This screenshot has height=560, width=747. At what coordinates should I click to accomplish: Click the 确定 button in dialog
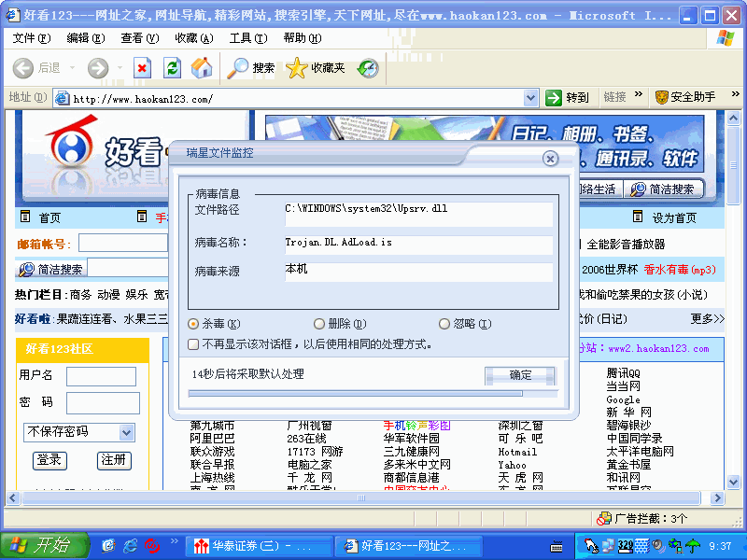[520, 375]
